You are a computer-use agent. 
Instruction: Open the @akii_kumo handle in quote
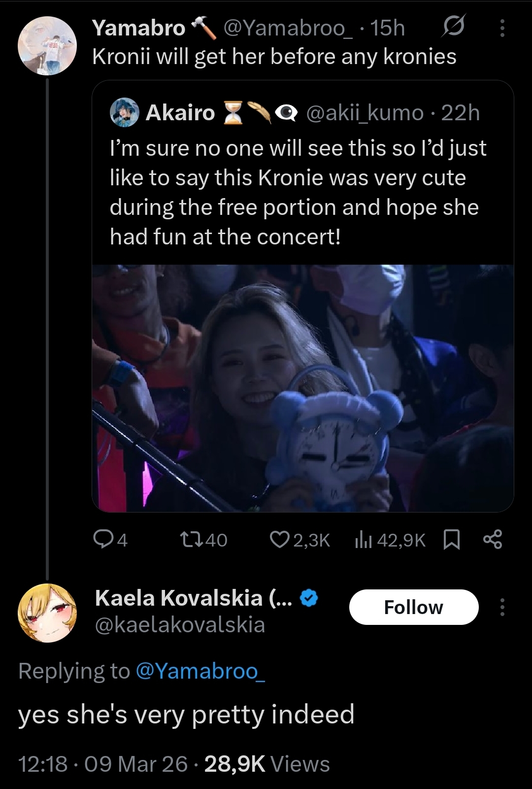(365, 113)
